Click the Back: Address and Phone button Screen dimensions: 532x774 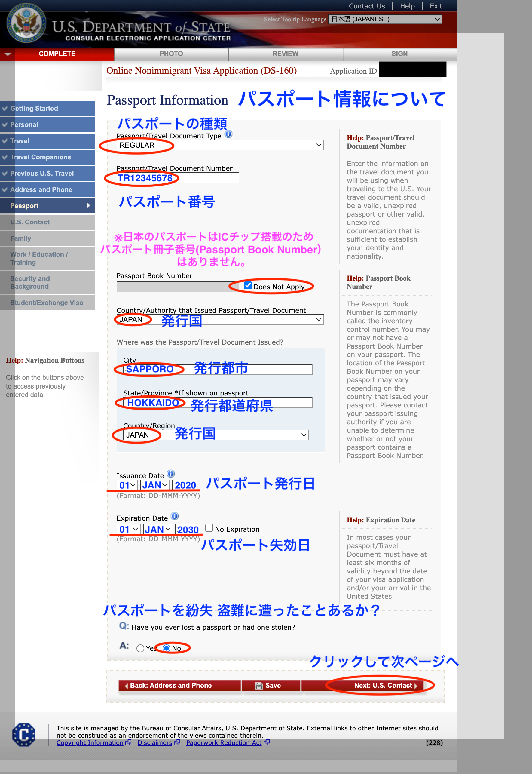180,685
